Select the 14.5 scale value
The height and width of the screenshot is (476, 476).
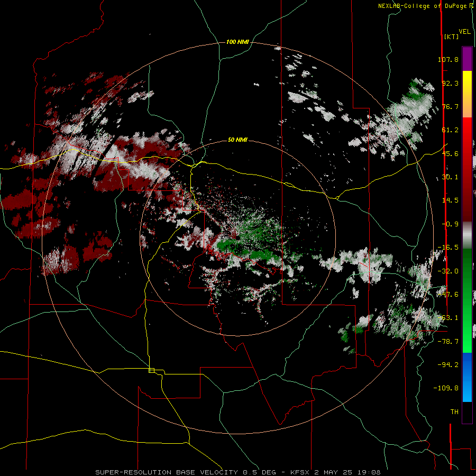coord(450,200)
